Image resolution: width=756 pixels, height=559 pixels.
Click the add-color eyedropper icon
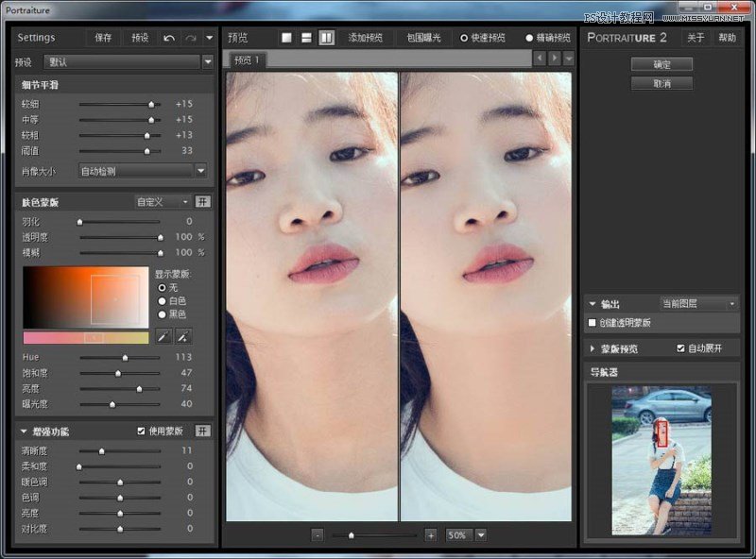[182, 337]
